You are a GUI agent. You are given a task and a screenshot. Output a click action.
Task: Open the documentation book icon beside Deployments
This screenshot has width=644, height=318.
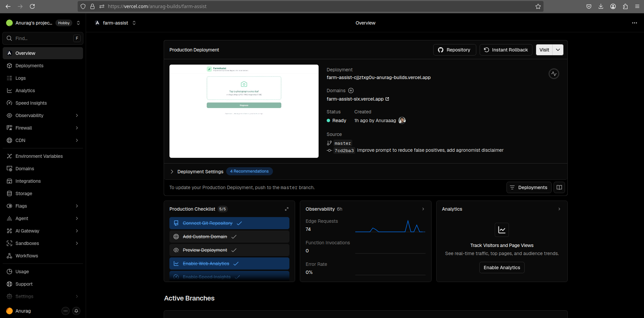click(559, 187)
